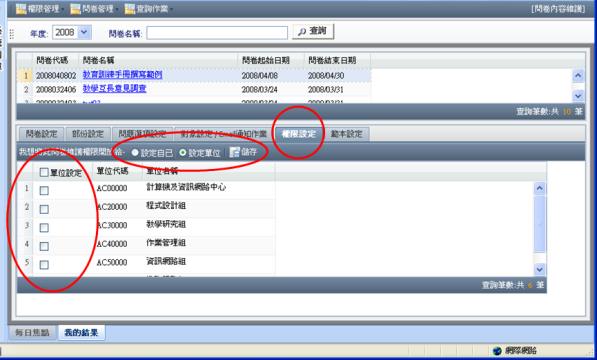
Task: Select the 設定自己 radio button
Action: [x=135, y=153]
